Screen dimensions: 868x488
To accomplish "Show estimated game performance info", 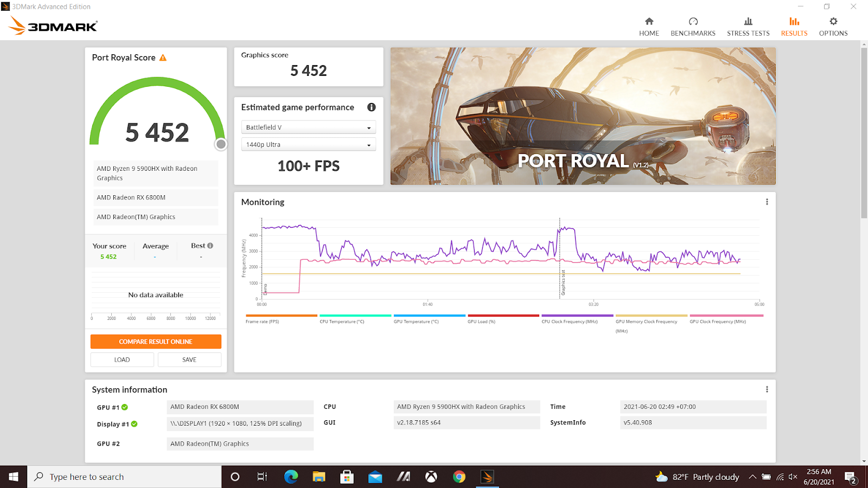I will click(372, 107).
